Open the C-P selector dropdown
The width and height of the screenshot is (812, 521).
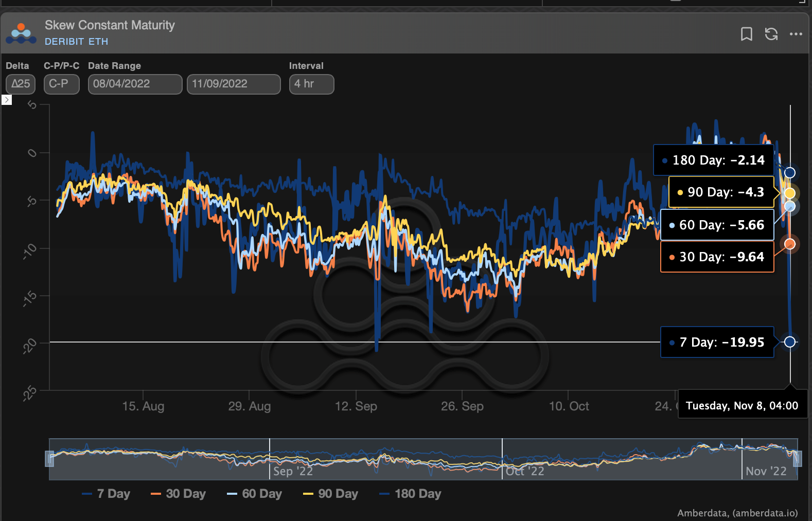click(x=61, y=84)
